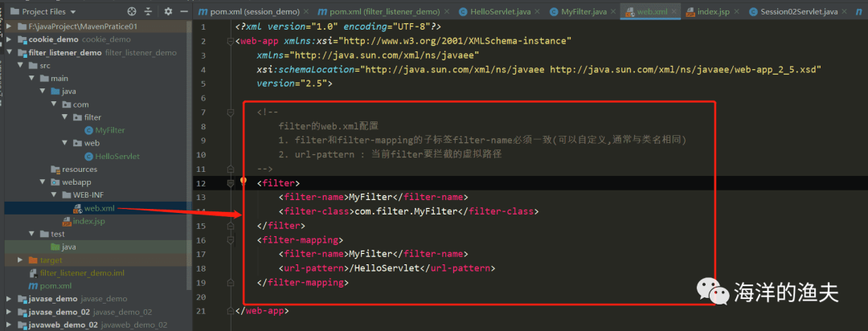Image resolution: width=868 pixels, height=331 pixels.
Task: Select web.xml in the project tree
Action: (93, 208)
